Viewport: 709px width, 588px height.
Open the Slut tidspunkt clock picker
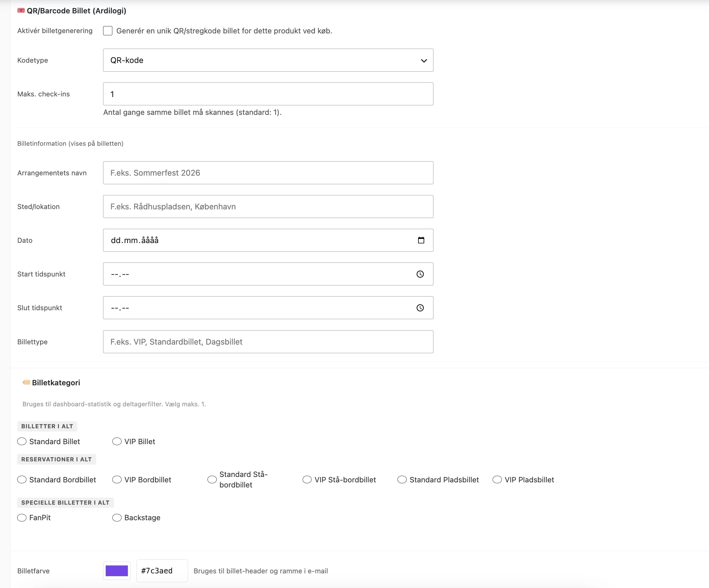(420, 308)
